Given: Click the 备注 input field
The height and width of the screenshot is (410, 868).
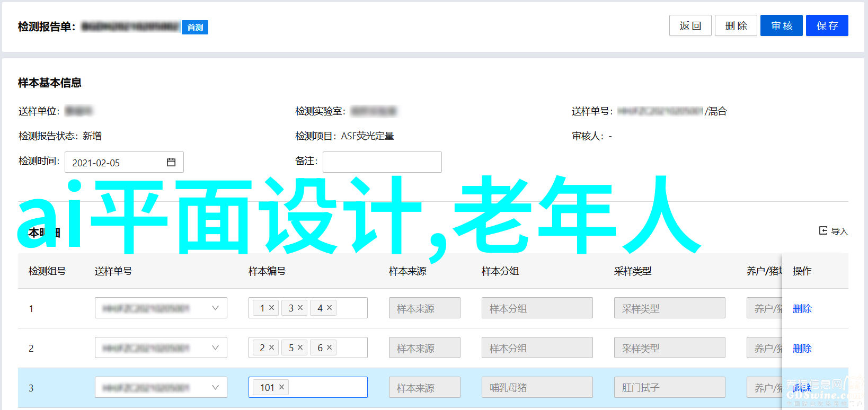Looking at the screenshot, I should point(382,162).
